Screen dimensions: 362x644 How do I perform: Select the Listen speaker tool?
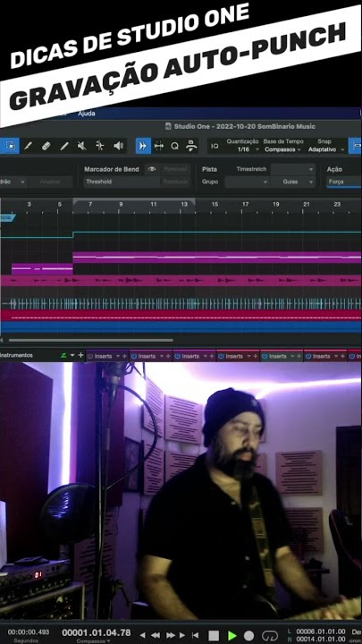click(x=119, y=146)
